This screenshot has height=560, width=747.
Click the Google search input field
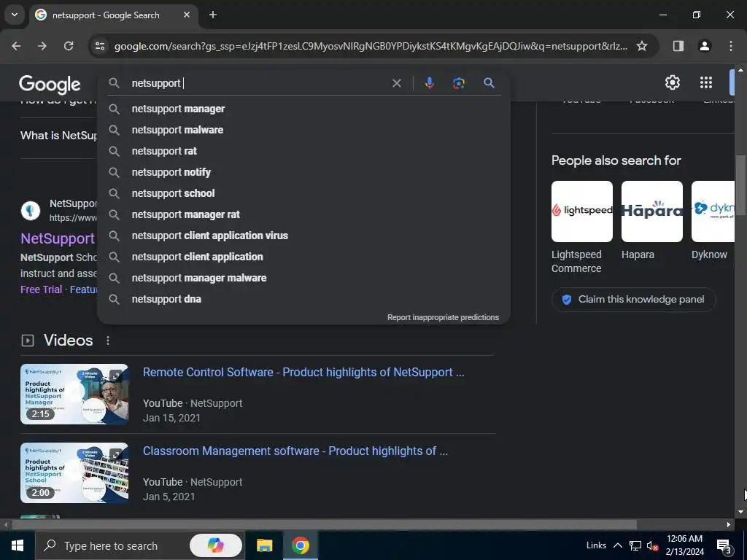pyautogui.click(x=258, y=83)
